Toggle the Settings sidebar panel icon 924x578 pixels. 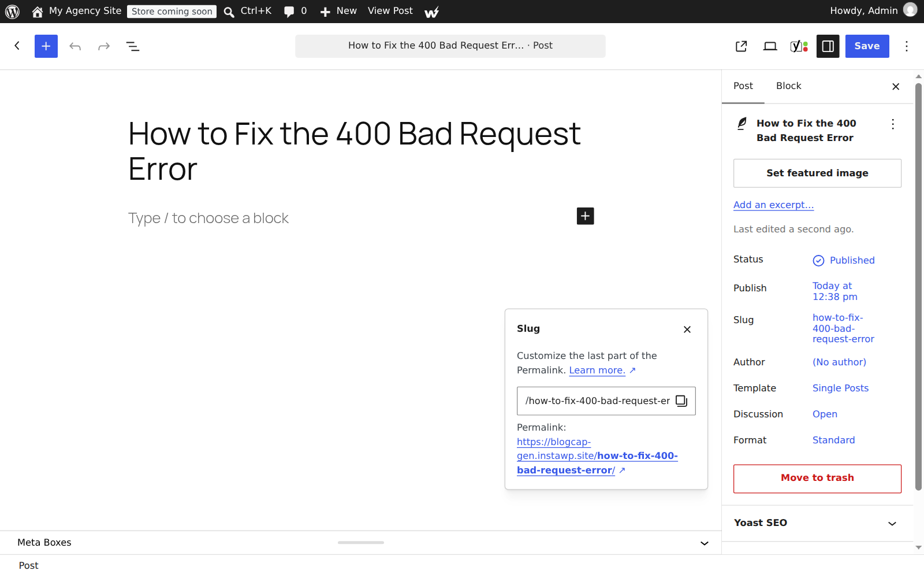(x=828, y=46)
